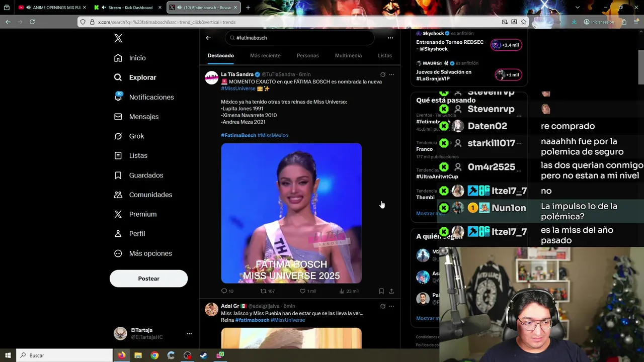
Task: Bookmark page with star icon
Action: (x=524, y=22)
